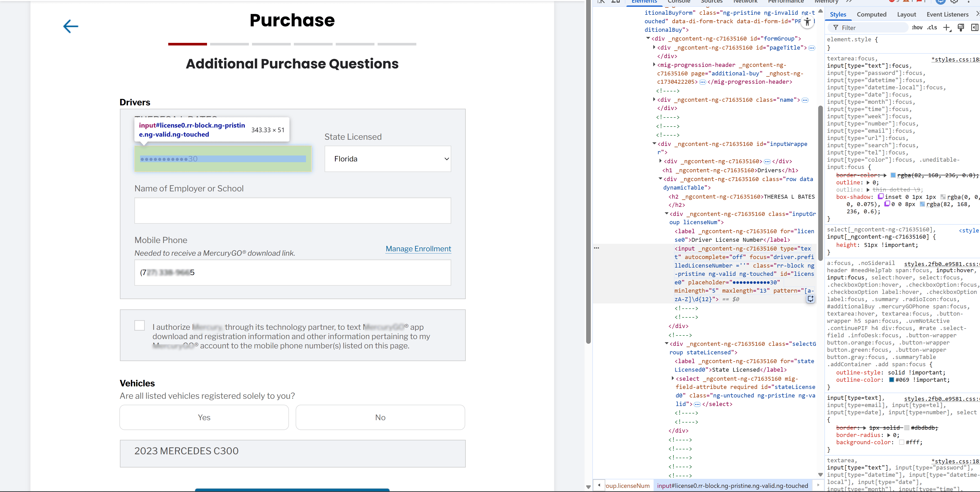Viewport: 980px width, 492px height.
Task: Select Yes for vehicles registered solely
Action: click(x=204, y=417)
